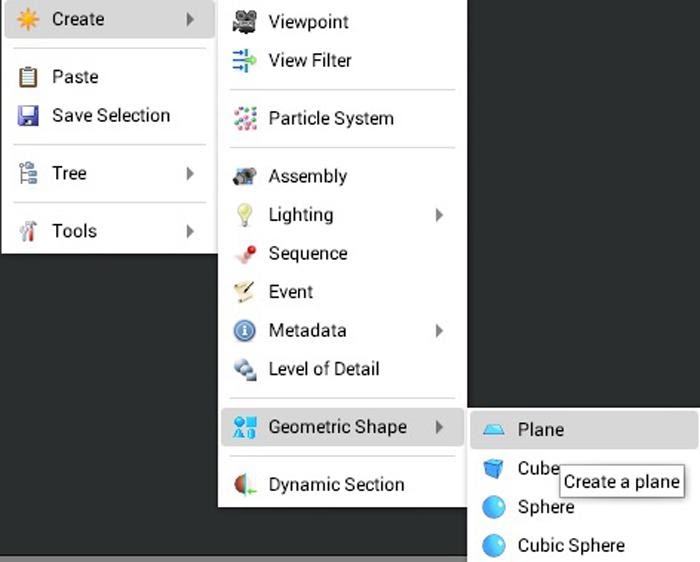700x562 pixels.
Task: Click the Assembly icon
Action: (x=245, y=176)
